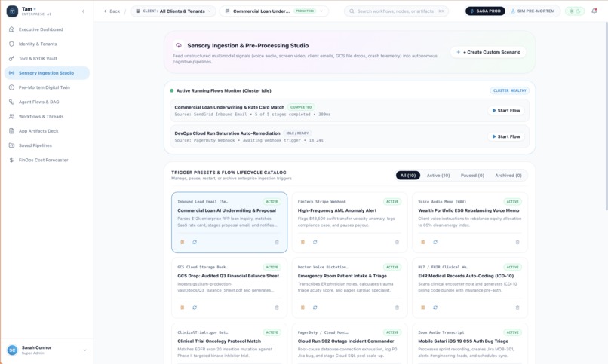Click ACTIVE badge on High-Frequency AML card
The image size is (608, 364).
(392, 202)
